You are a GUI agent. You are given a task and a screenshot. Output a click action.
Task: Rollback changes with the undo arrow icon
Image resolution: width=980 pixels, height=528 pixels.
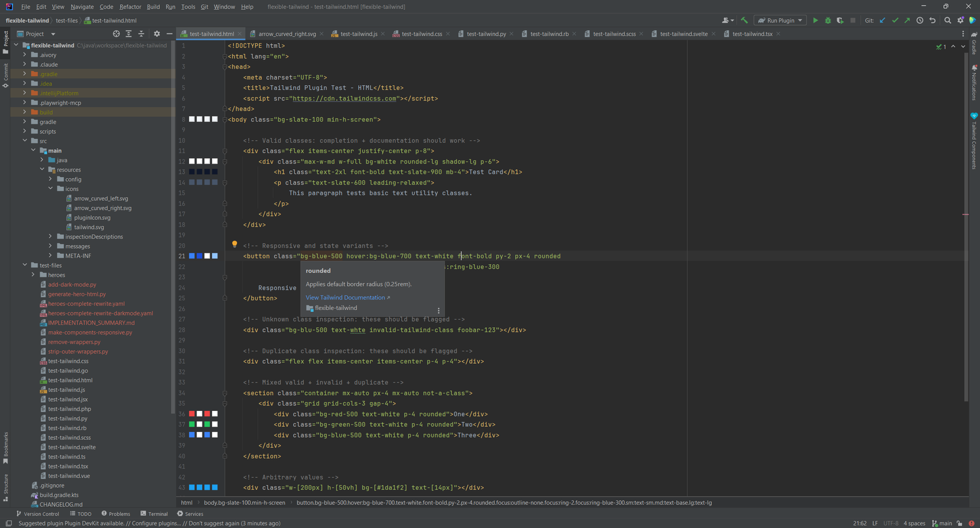coord(932,20)
